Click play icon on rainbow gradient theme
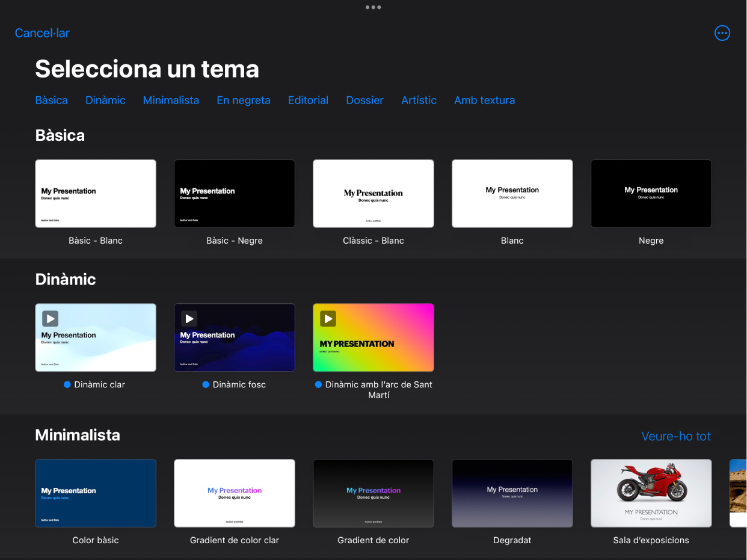The height and width of the screenshot is (560, 747). (328, 318)
